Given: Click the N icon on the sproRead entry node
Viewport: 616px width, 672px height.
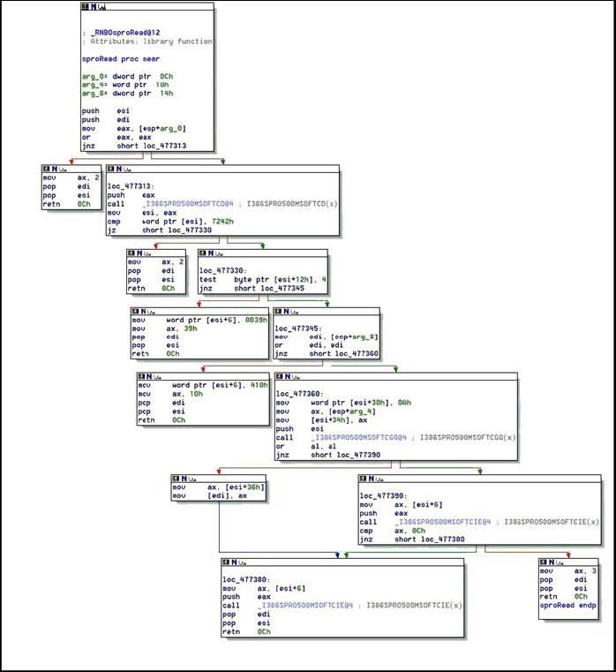Looking at the screenshot, I should coord(94,6).
